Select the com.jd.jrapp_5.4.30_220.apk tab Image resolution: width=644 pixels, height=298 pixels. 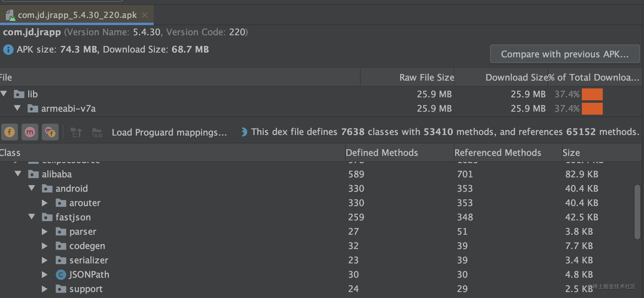click(x=77, y=15)
